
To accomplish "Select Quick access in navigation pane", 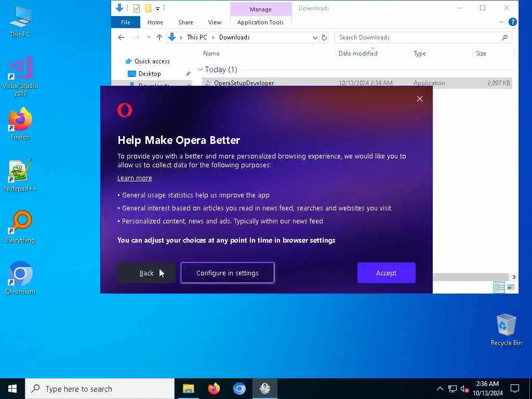I will tap(152, 61).
